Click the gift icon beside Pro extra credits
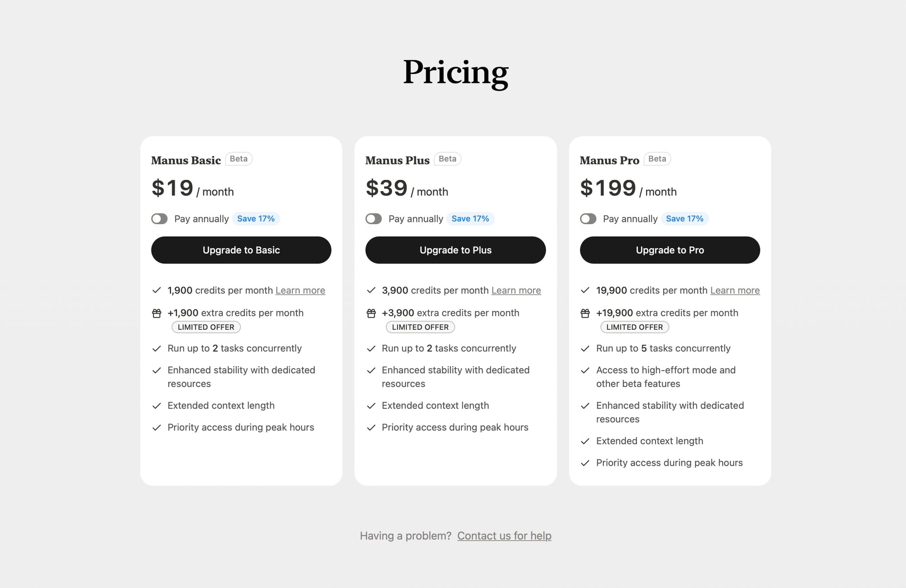906x588 pixels. [585, 313]
